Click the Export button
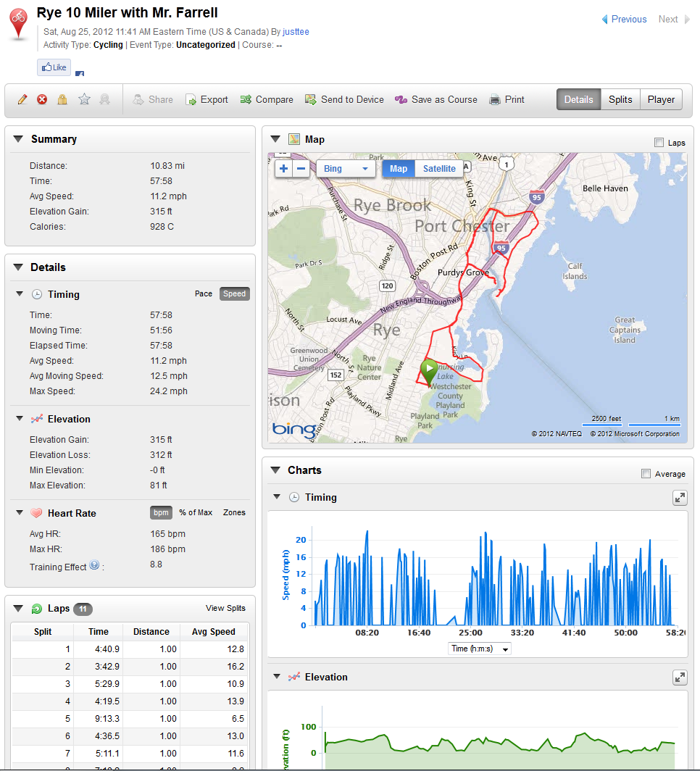Viewport: 700px width, 771px height. 207,100
